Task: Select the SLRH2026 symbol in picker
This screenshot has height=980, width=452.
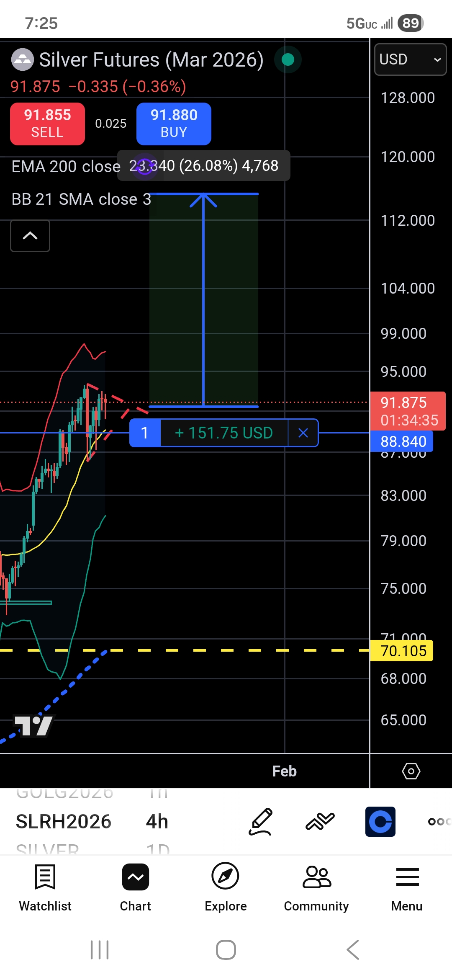Action: pos(64,822)
